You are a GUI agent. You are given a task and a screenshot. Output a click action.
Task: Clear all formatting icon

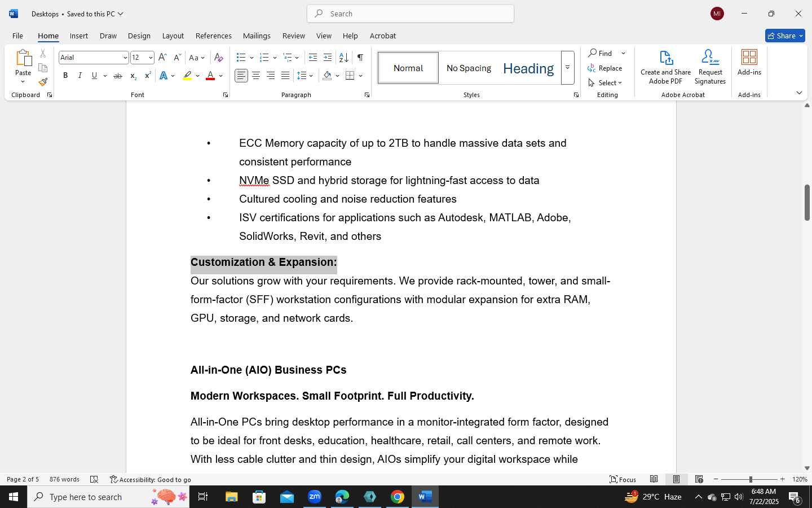click(219, 58)
